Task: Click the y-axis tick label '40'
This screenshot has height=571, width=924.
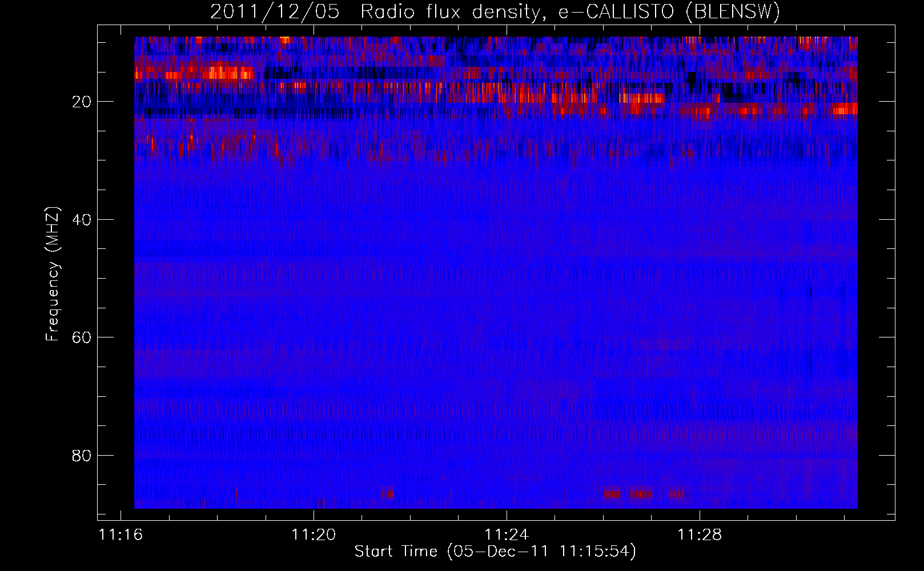Action: point(82,219)
